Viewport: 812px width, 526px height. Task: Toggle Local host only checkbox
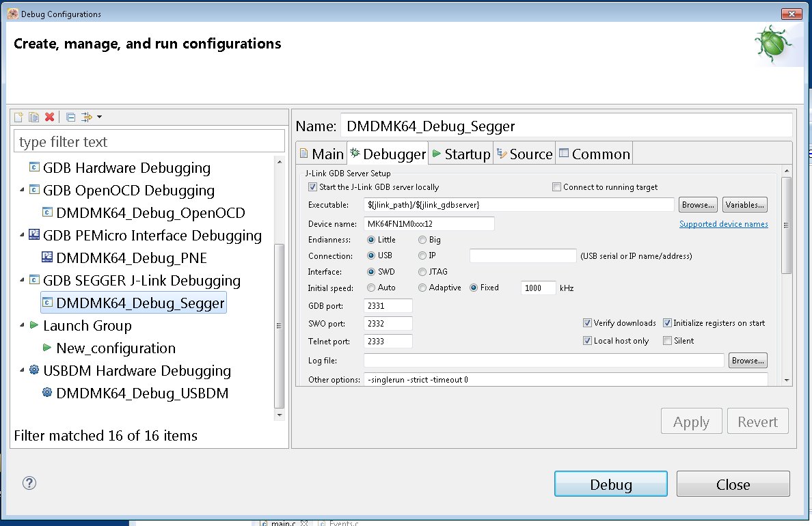coord(587,341)
